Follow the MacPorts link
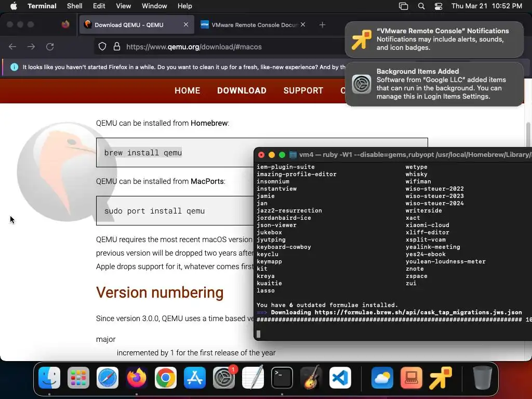Image resolution: width=532 pixels, height=399 pixels. [x=207, y=181]
